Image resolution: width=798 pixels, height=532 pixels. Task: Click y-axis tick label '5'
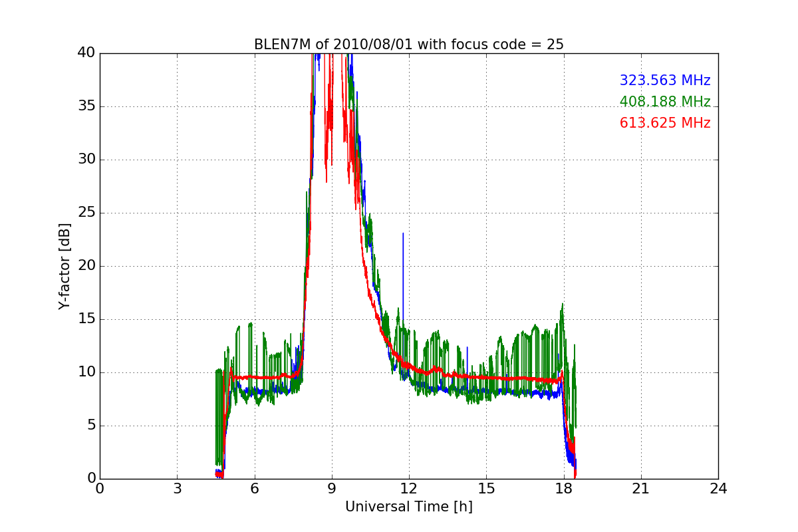click(x=91, y=426)
